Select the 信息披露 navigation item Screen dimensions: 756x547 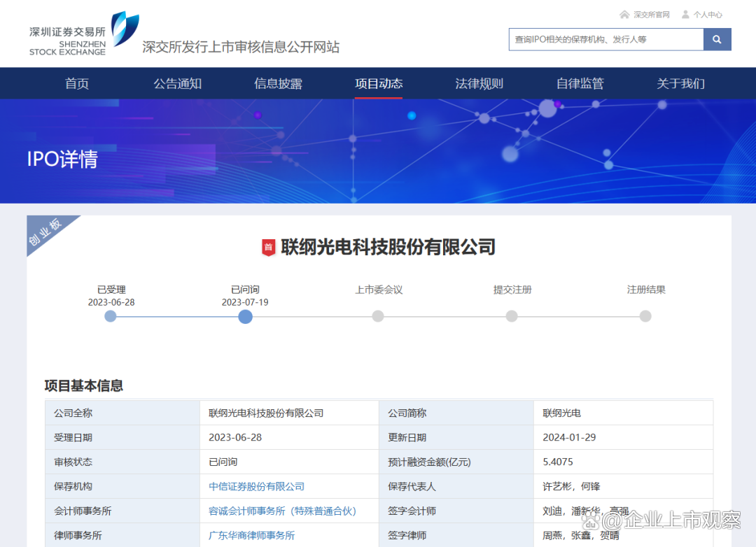(x=277, y=83)
